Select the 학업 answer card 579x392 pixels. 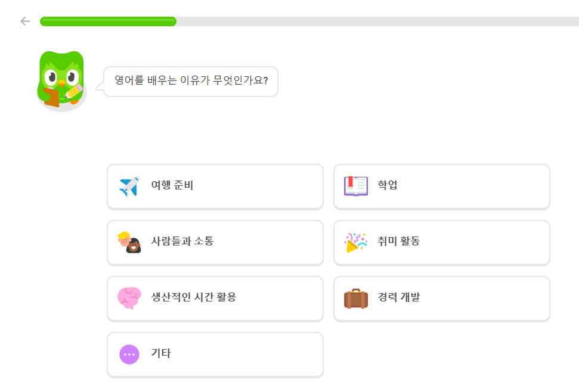441,186
